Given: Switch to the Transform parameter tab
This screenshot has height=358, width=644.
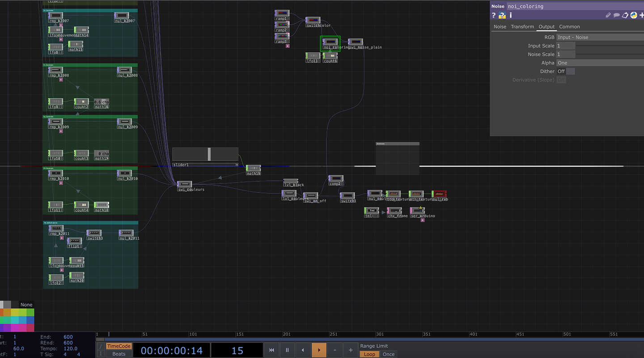Looking at the screenshot, I should [x=522, y=27].
